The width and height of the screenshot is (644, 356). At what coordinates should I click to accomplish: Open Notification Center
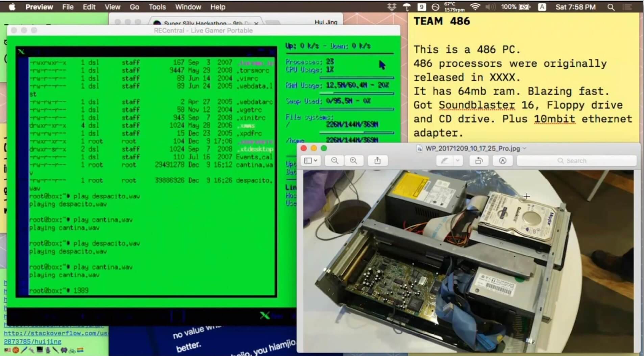pyautogui.click(x=627, y=7)
